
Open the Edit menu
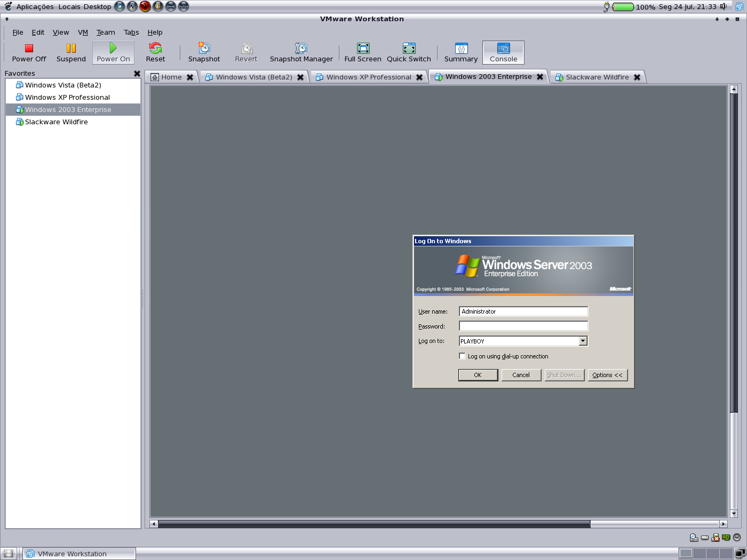(x=38, y=33)
